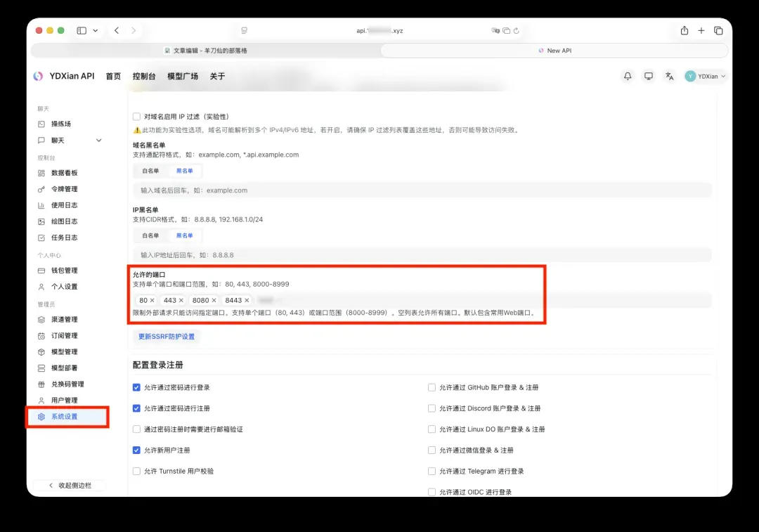
Task: Switch to the 文章编辑 browser tab
Action: coord(205,51)
